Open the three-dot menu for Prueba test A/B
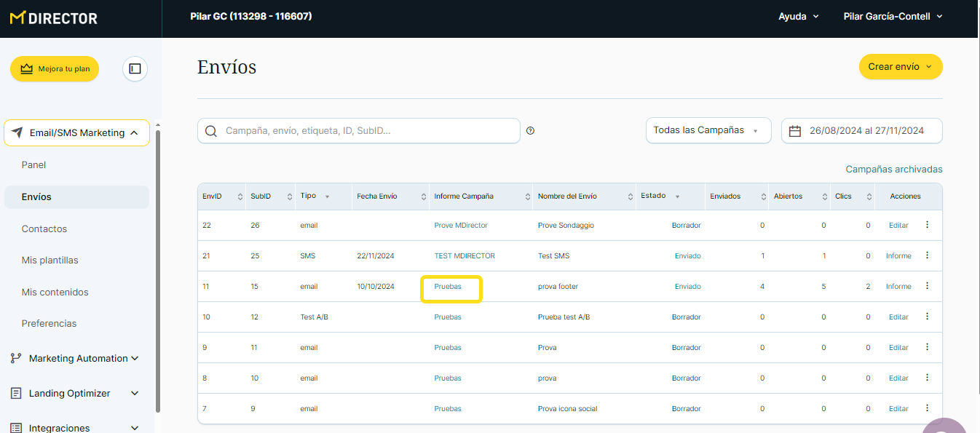 pyautogui.click(x=927, y=317)
